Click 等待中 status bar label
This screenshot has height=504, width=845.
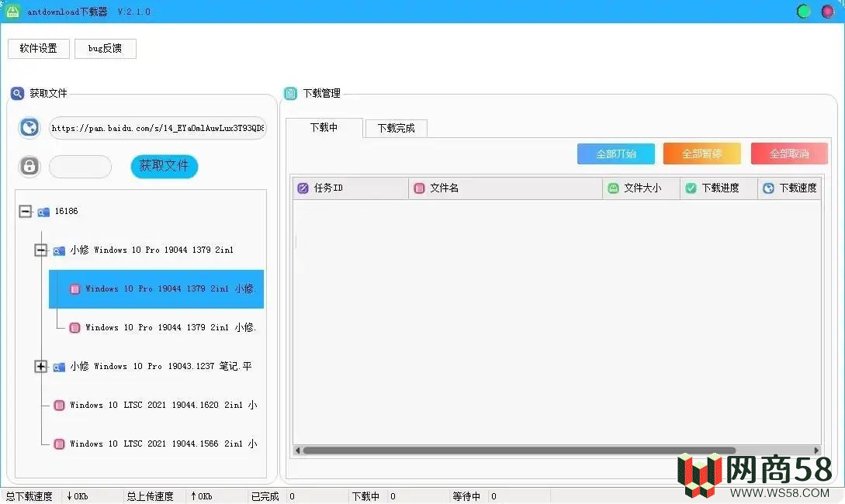point(466,496)
